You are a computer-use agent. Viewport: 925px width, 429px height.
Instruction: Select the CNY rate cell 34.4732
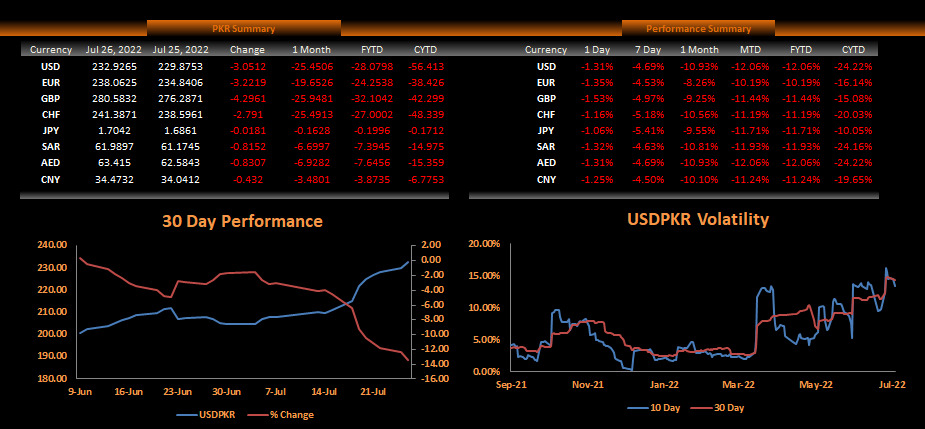point(111,179)
